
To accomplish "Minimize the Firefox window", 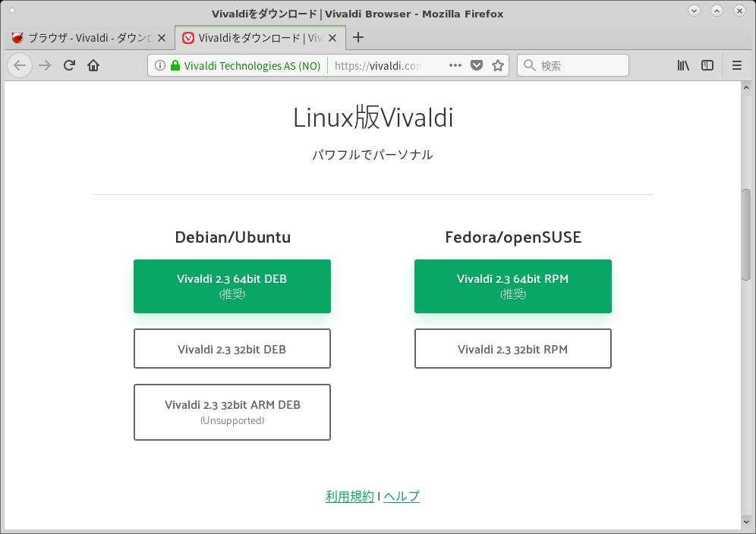I will click(x=694, y=11).
